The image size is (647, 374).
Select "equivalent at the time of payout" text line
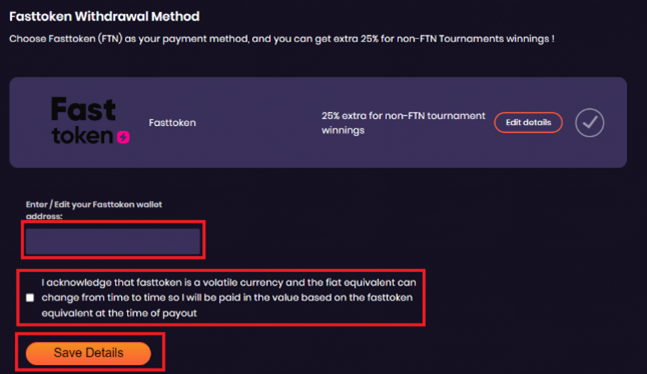(x=119, y=313)
